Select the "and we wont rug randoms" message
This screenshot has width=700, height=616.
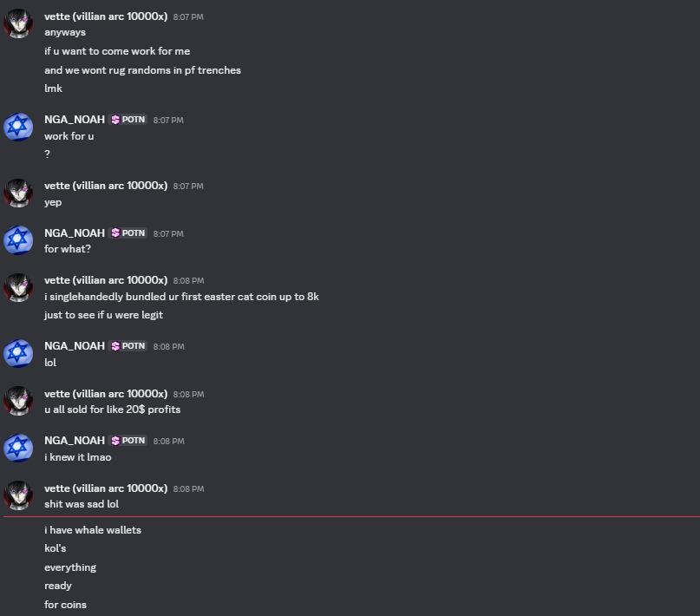pyautogui.click(x=142, y=70)
